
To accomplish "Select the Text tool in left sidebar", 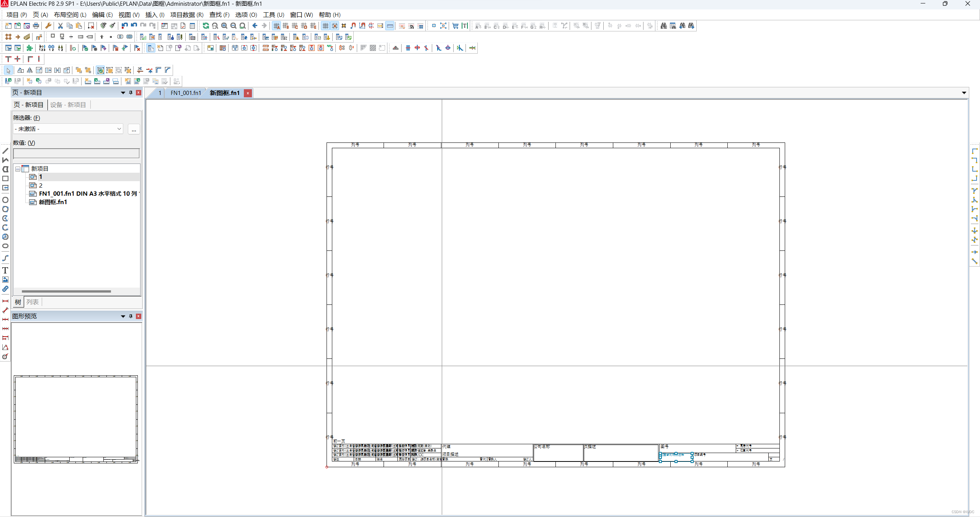I will click(5, 270).
